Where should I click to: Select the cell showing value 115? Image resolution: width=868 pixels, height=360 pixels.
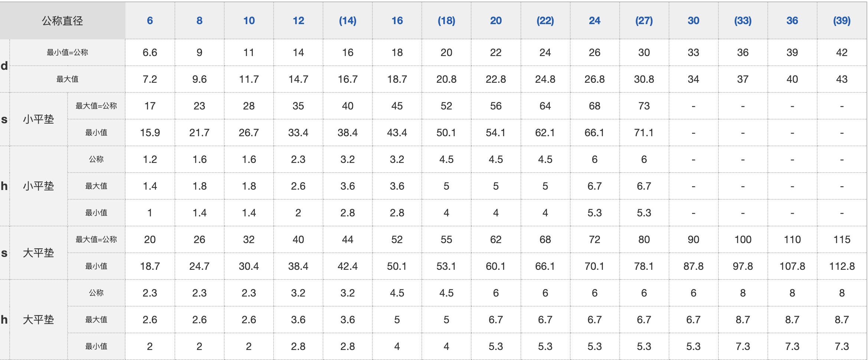point(842,239)
